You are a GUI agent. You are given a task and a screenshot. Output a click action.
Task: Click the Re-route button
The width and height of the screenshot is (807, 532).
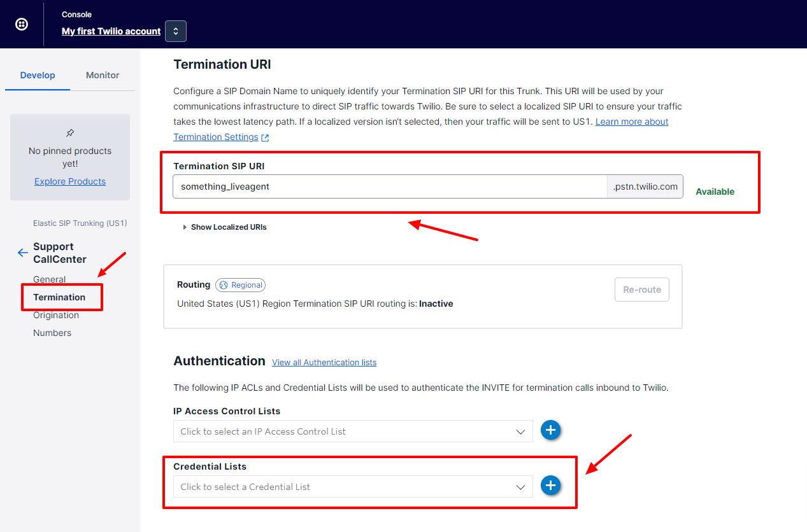[641, 290]
